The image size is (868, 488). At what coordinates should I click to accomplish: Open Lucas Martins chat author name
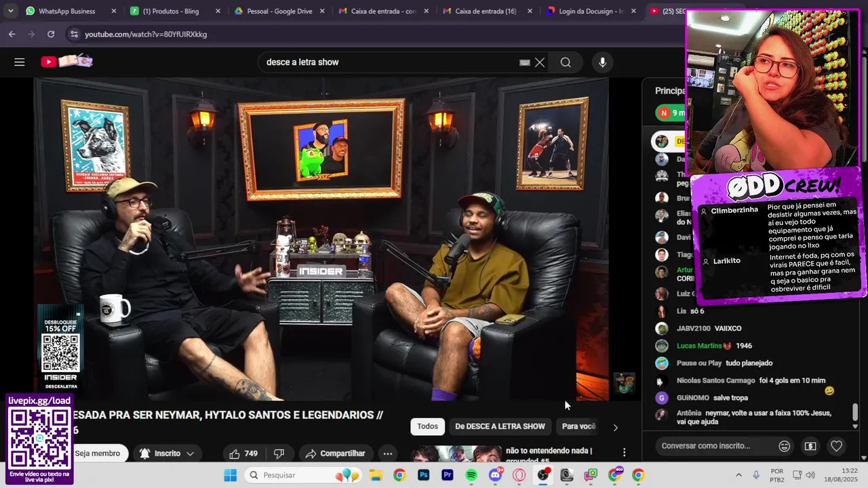(x=699, y=346)
